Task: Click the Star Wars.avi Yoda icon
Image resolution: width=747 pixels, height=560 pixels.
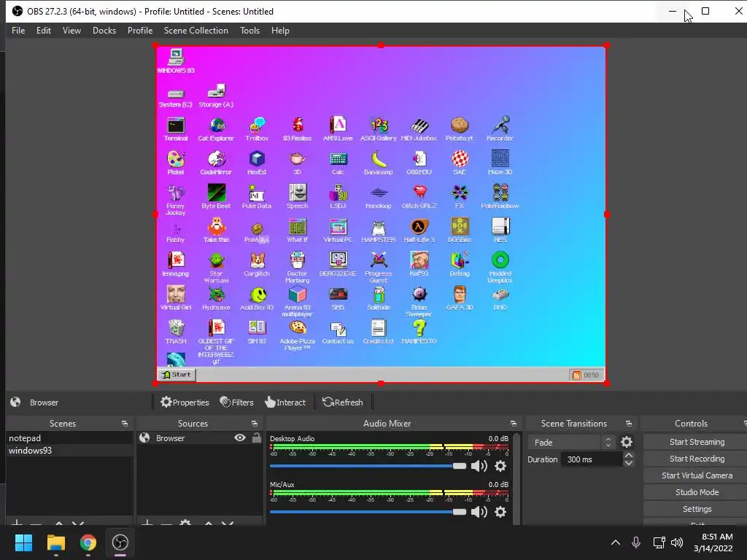Action: click(216, 260)
